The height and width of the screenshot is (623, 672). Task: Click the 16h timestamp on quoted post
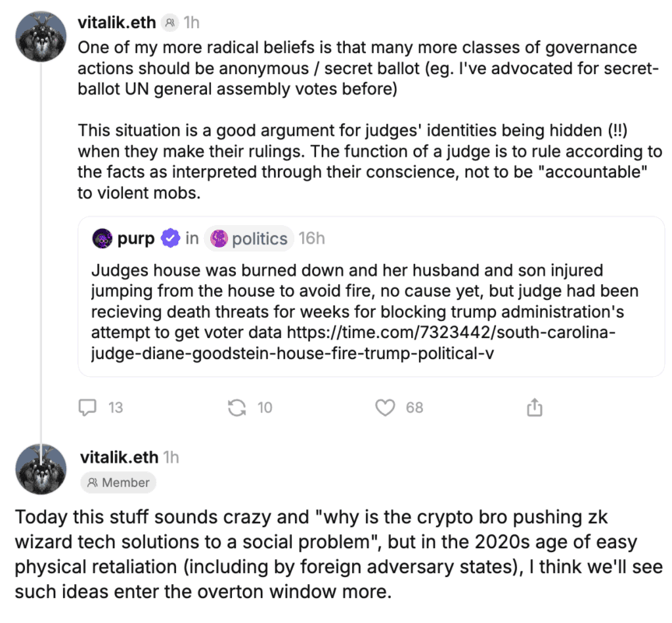[311, 239]
